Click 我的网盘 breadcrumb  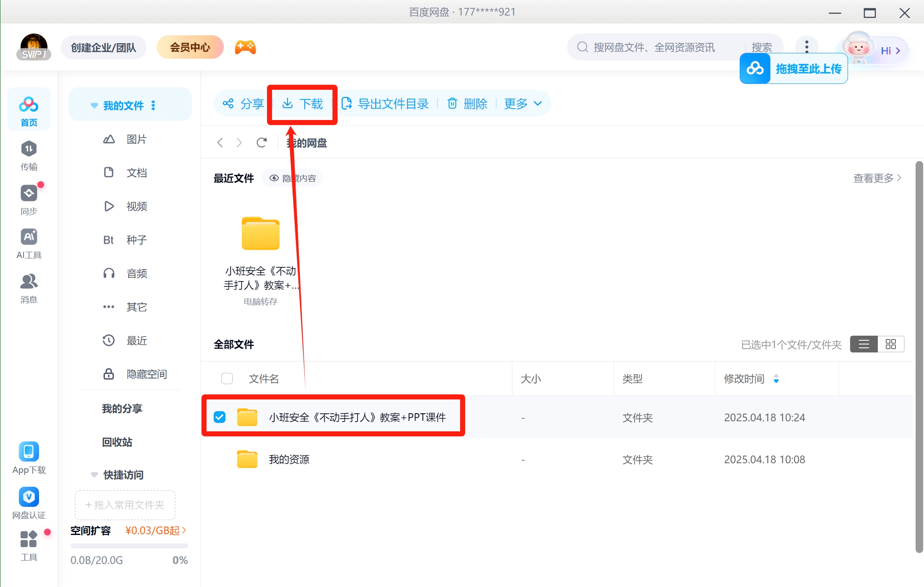[x=307, y=143]
